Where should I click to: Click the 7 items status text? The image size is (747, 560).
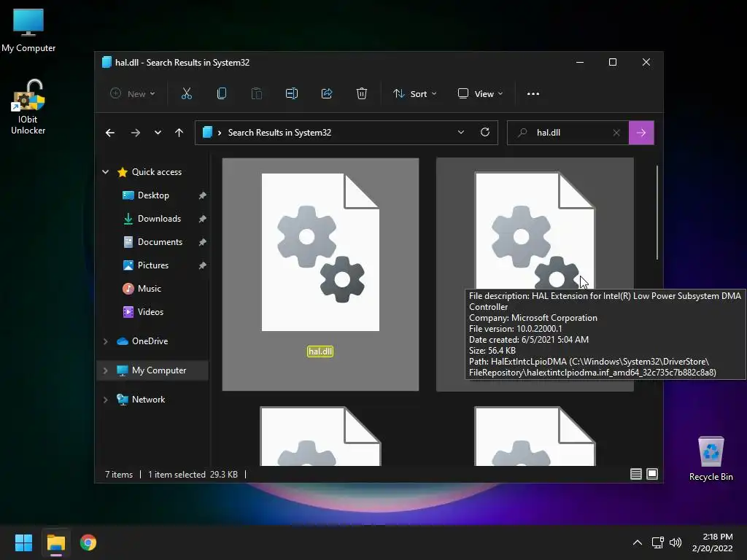[x=119, y=474]
